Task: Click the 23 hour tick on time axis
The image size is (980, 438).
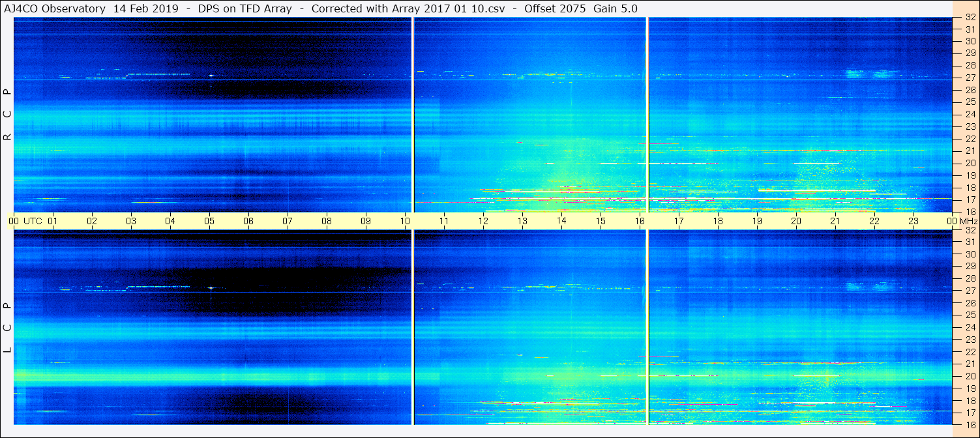Action: pos(913,221)
